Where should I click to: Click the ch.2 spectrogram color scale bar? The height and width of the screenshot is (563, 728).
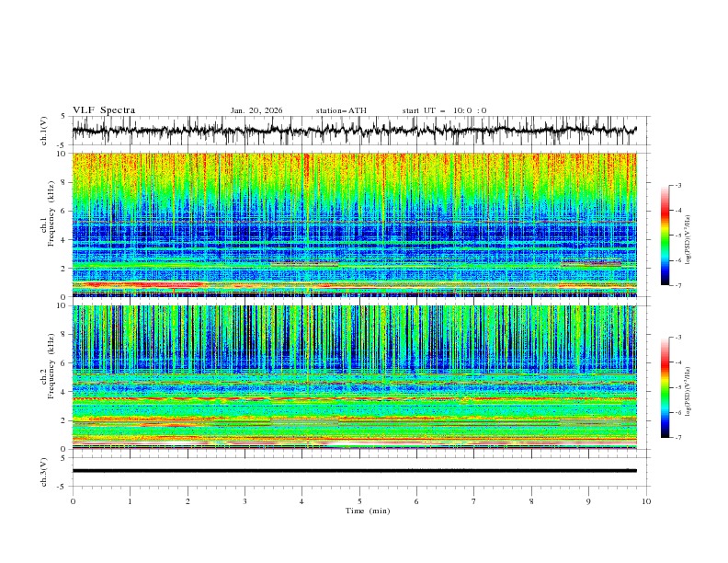(x=665, y=387)
